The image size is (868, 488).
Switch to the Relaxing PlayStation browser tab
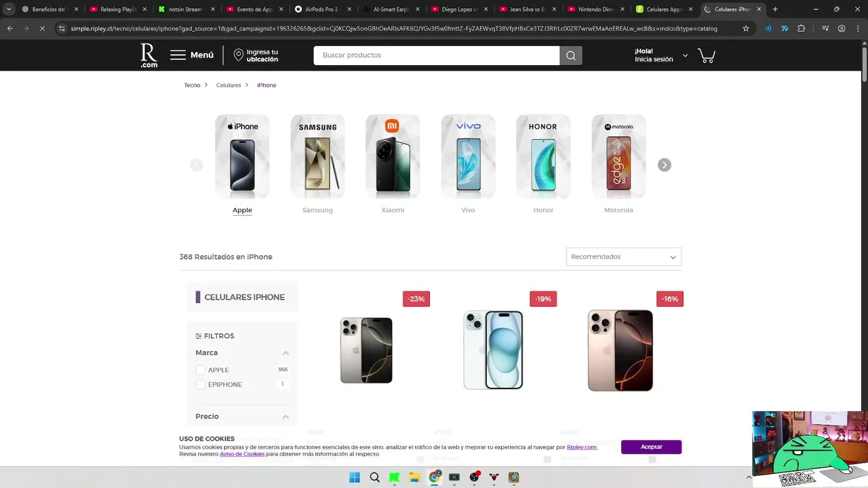(117, 9)
